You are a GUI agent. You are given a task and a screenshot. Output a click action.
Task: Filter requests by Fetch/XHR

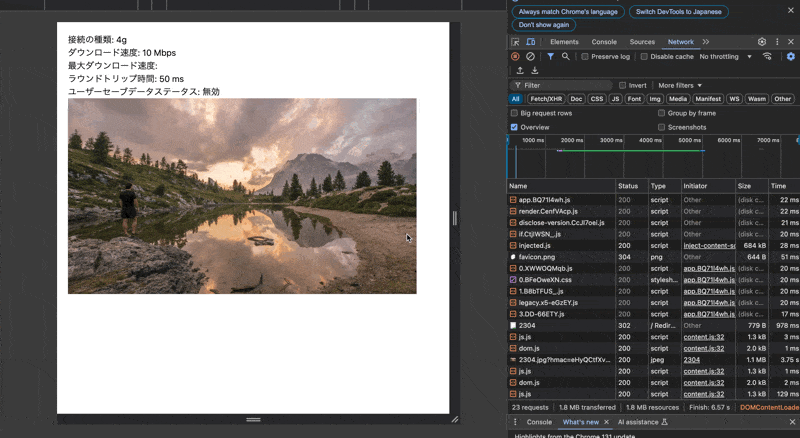point(546,99)
